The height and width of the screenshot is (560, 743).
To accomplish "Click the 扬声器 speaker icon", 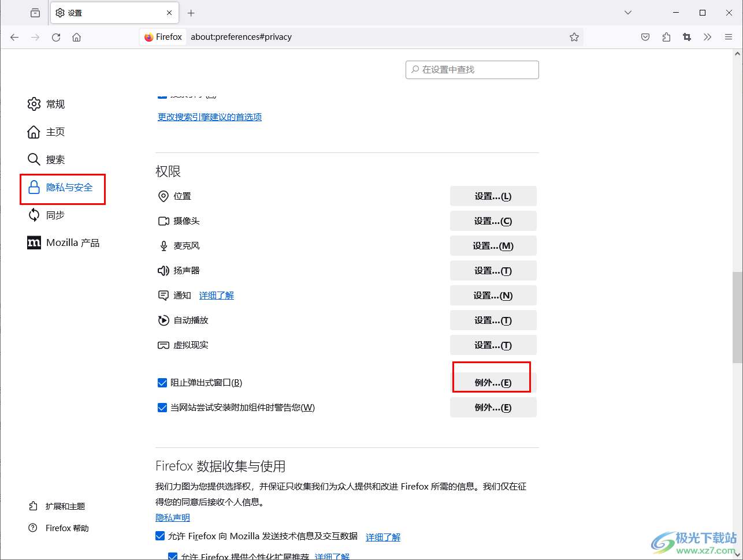I will (164, 271).
